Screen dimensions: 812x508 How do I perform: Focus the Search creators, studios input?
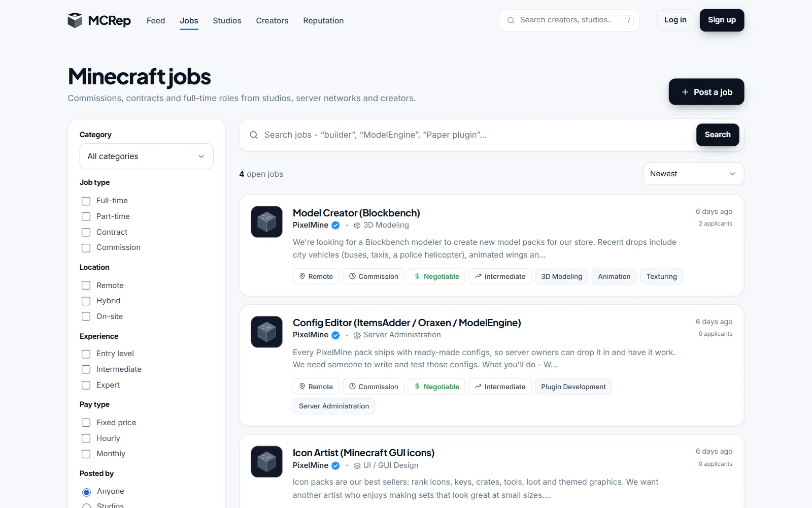coord(568,20)
